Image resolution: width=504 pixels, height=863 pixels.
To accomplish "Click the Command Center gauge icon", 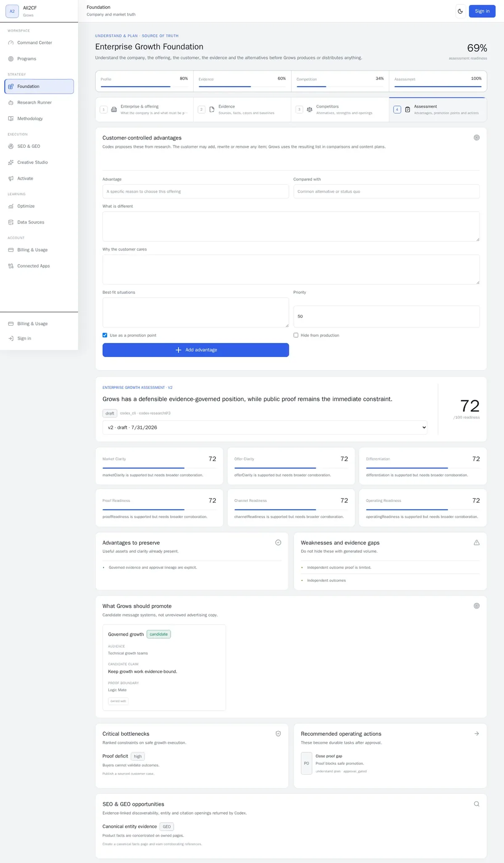I will click(11, 43).
